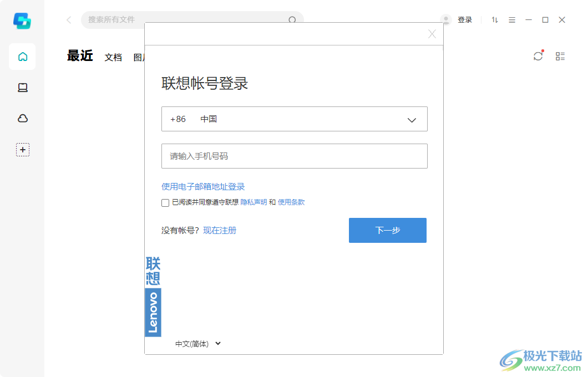588x377 pixels.
Task: Click 使用电子邮箱地址登录 link
Action: click(x=203, y=187)
